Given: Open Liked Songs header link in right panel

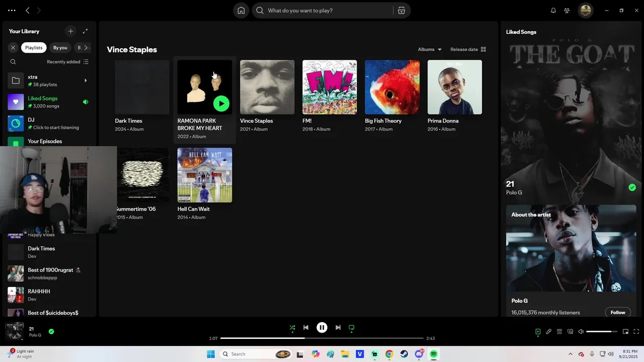Looking at the screenshot, I should coord(521,32).
